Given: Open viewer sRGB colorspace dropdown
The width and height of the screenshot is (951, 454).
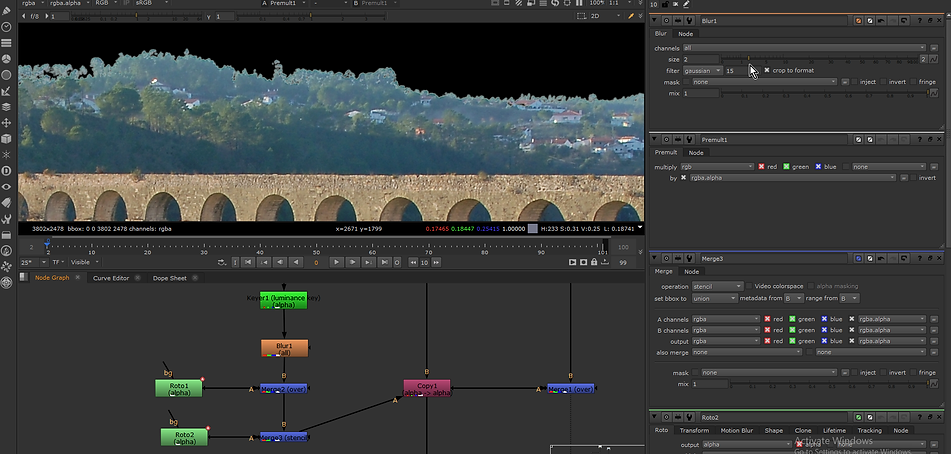Looking at the screenshot, I should tap(151, 3).
